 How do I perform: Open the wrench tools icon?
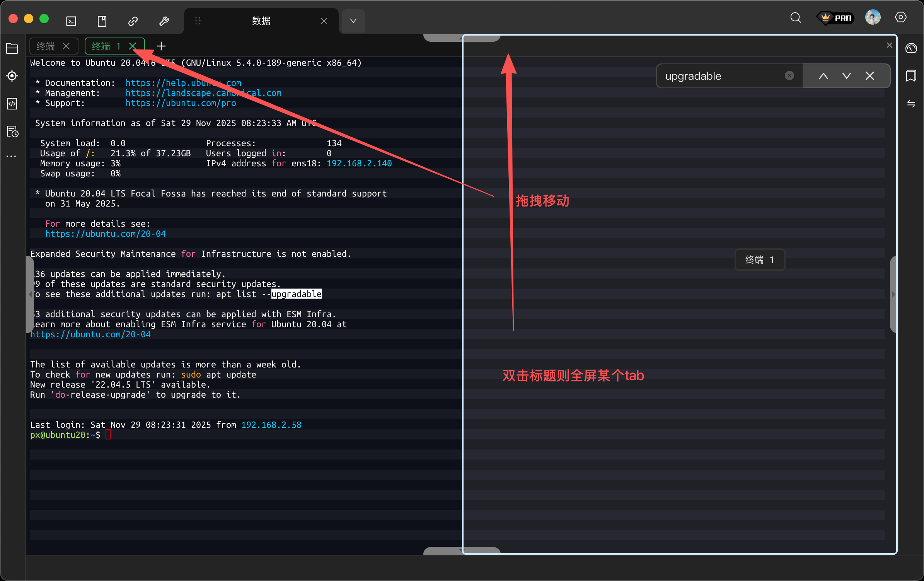[164, 21]
